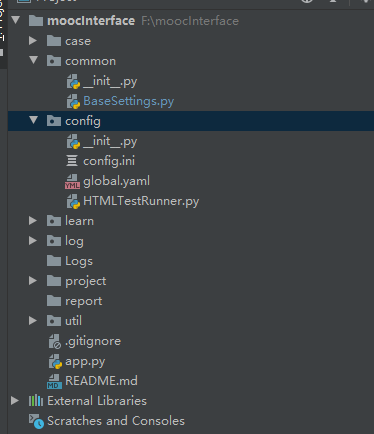Screen dimensions: 374x434
Task: Select the README.md file name
Action: pos(101,381)
